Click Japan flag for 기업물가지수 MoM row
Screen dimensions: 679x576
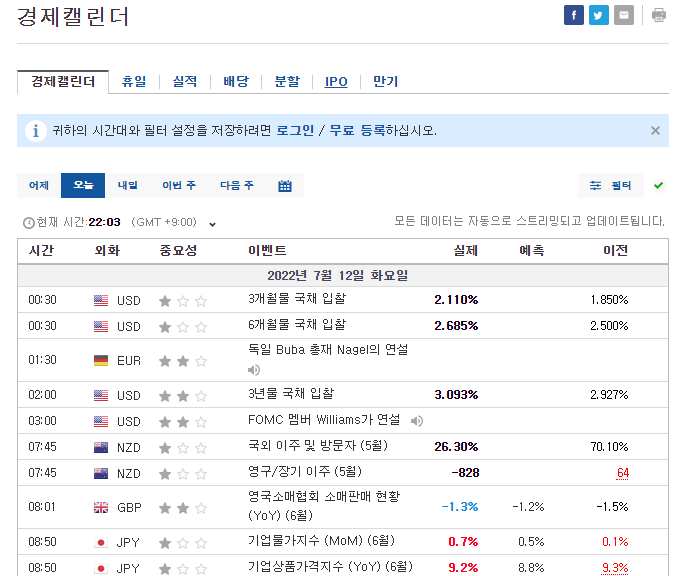click(101, 542)
